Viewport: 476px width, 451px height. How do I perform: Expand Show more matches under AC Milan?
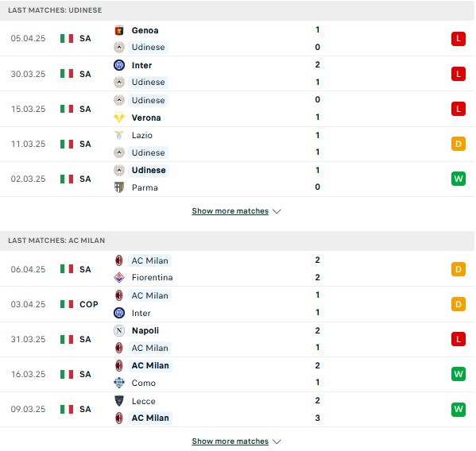pos(230,441)
